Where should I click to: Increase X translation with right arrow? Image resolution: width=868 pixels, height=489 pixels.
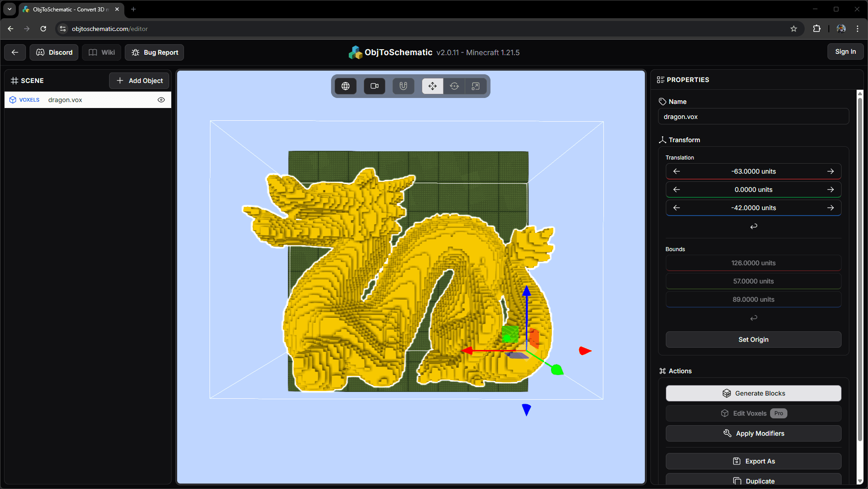coord(831,171)
